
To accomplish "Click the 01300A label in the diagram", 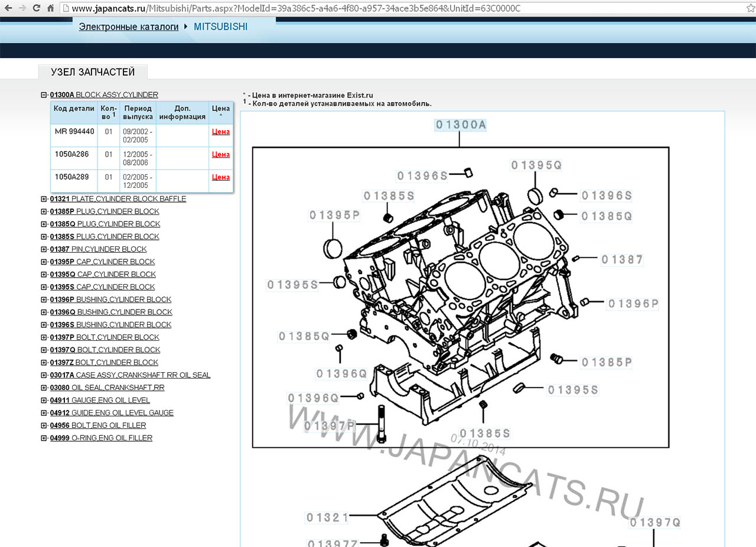I will click(x=461, y=125).
